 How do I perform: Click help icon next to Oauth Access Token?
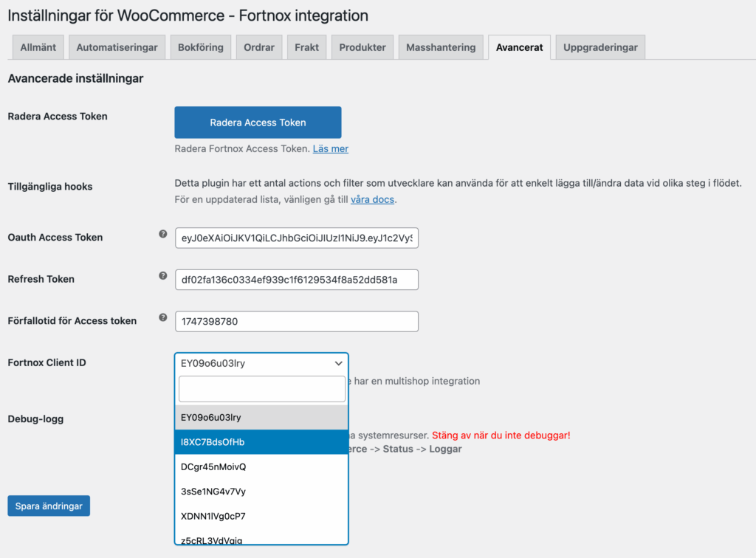tap(163, 234)
